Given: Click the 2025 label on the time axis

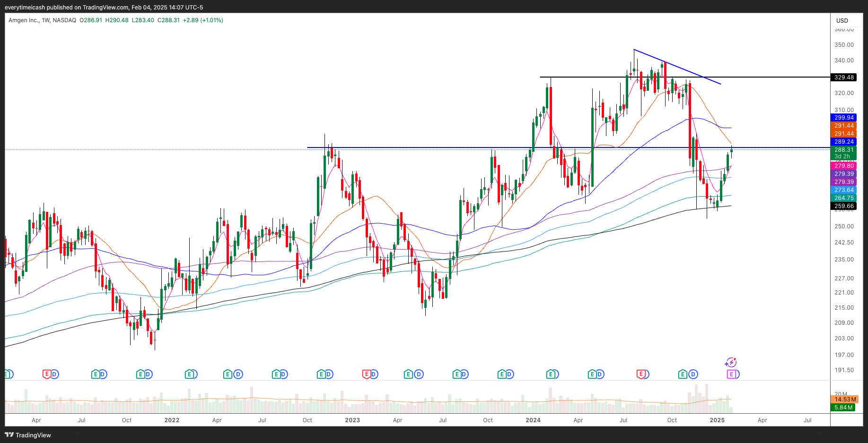Looking at the screenshot, I should tap(717, 420).
